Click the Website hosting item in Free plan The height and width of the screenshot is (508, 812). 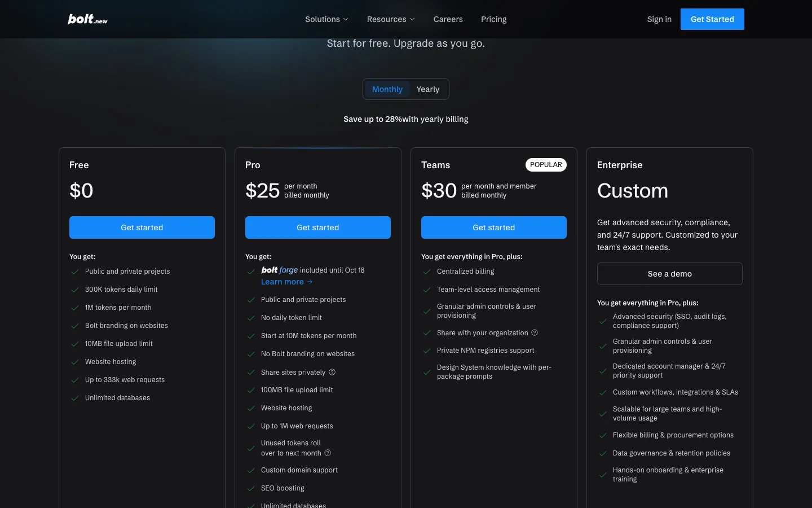[111, 362]
